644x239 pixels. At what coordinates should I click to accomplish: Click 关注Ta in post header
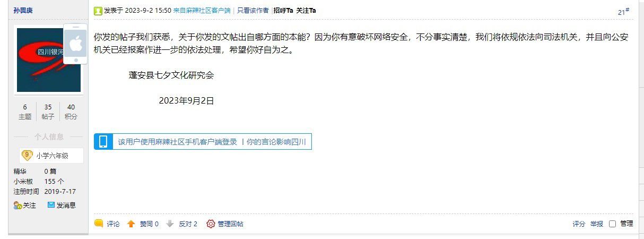click(x=306, y=11)
